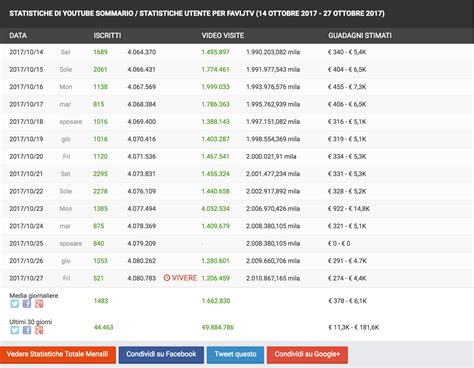The height and width of the screenshot is (368, 474).
Task: Select the date 2017/10/22
Action: pyautogui.click(x=26, y=191)
